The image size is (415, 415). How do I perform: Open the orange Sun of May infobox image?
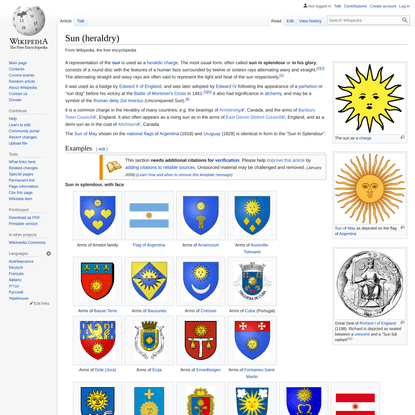tap(370, 189)
